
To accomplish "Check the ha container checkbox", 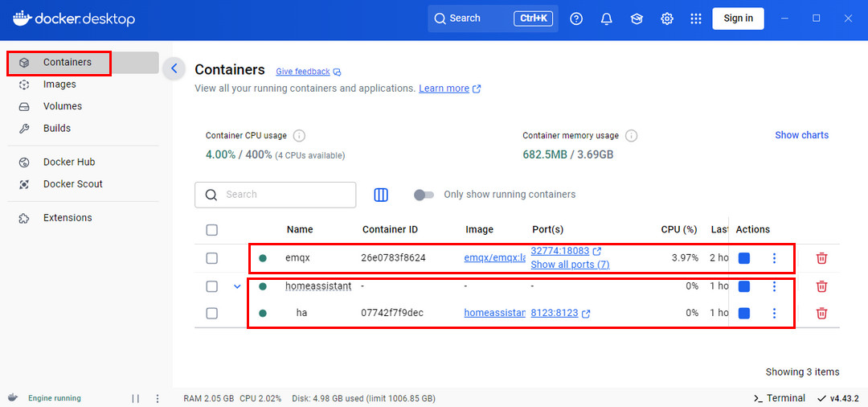I will pyautogui.click(x=211, y=314).
